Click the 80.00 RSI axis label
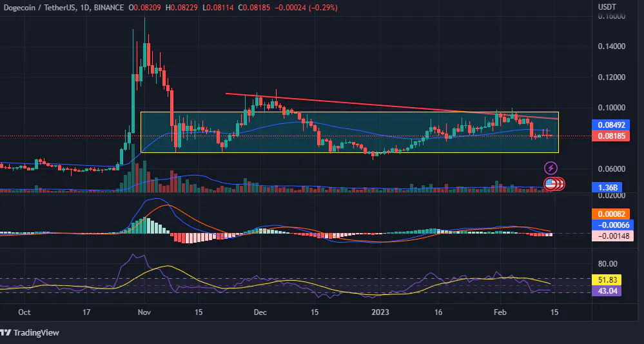This screenshot has height=344, width=644. tap(607, 263)
